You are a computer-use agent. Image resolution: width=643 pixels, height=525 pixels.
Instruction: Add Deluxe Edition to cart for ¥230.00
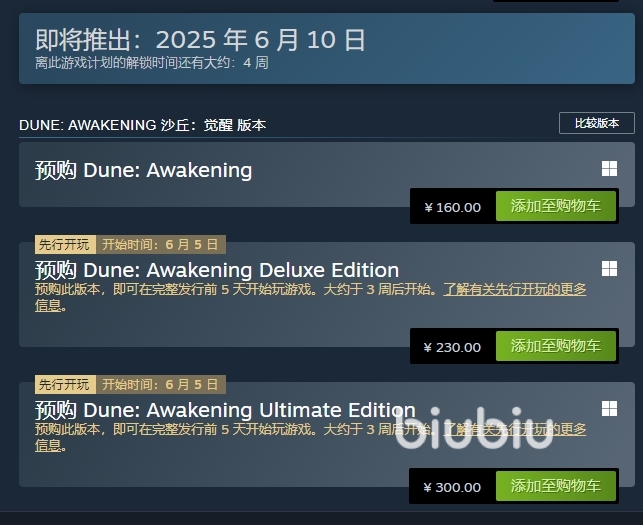(x=556, y=346)
